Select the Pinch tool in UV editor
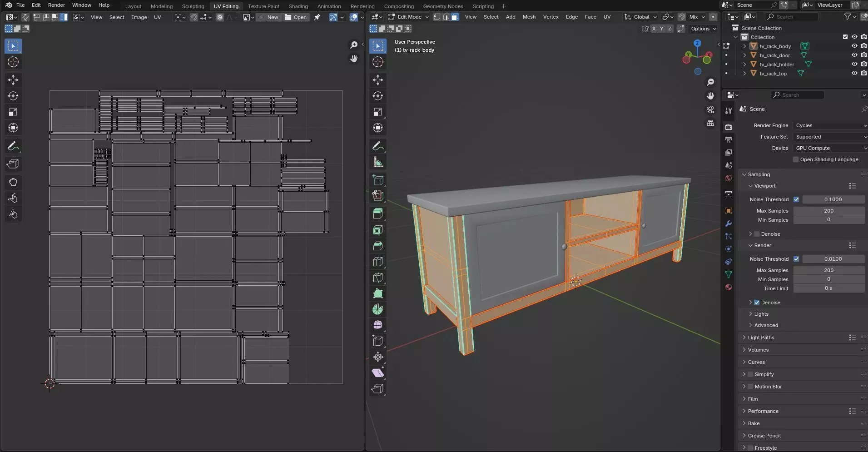This screenshot has height=452, width=868. click(x=13, y=214)
